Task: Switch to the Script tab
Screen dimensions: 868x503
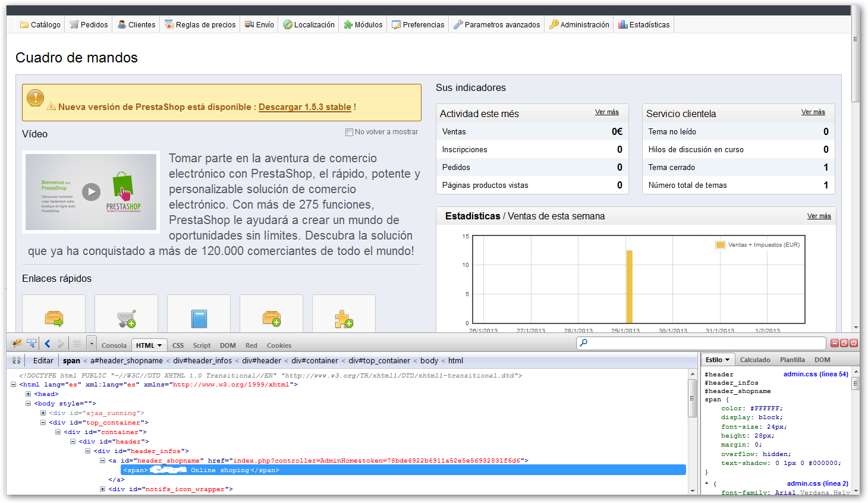Action: [x=202, y=345]
